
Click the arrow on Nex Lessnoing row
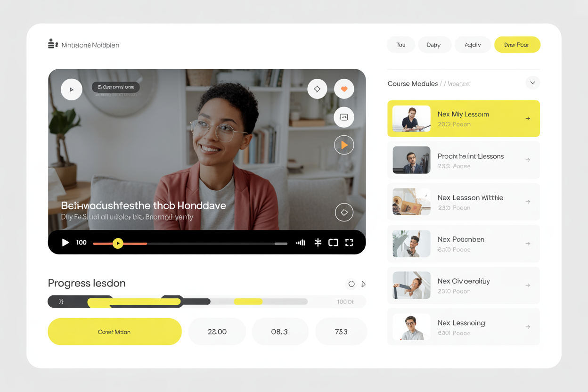pos(528,327)
